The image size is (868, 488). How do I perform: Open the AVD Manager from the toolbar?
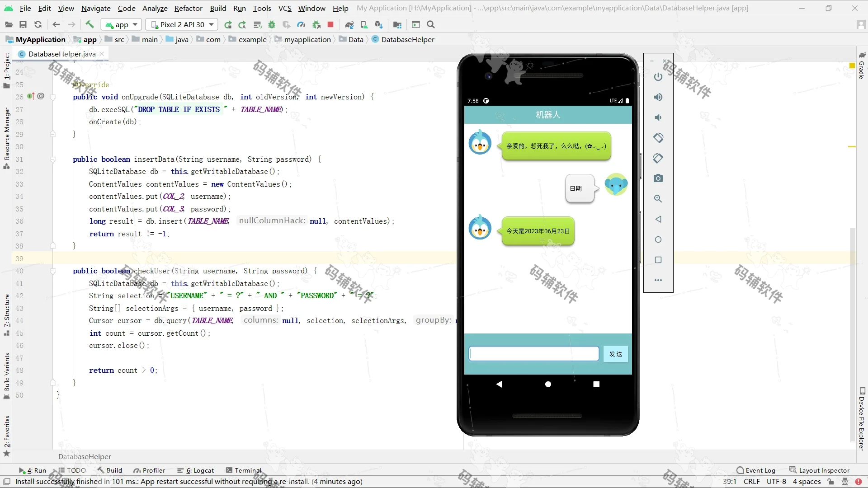pyautogui.click(x=364, y=25)
